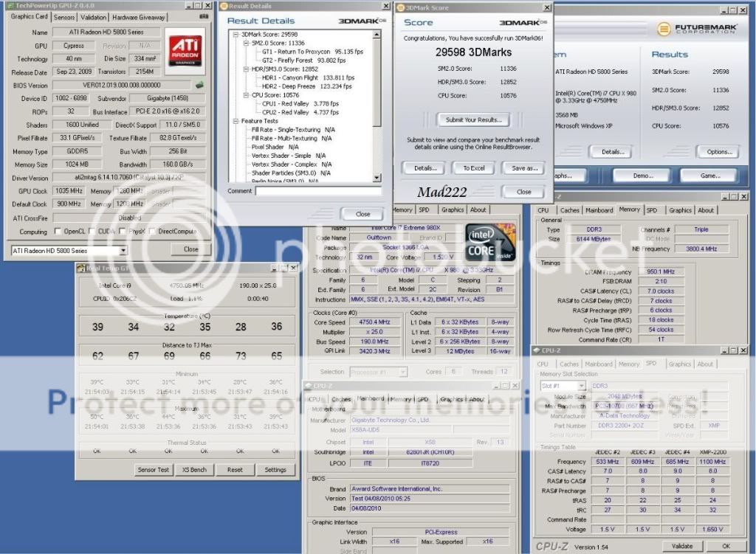Click Details... under 3DMark Results panel

click(613, 152)
